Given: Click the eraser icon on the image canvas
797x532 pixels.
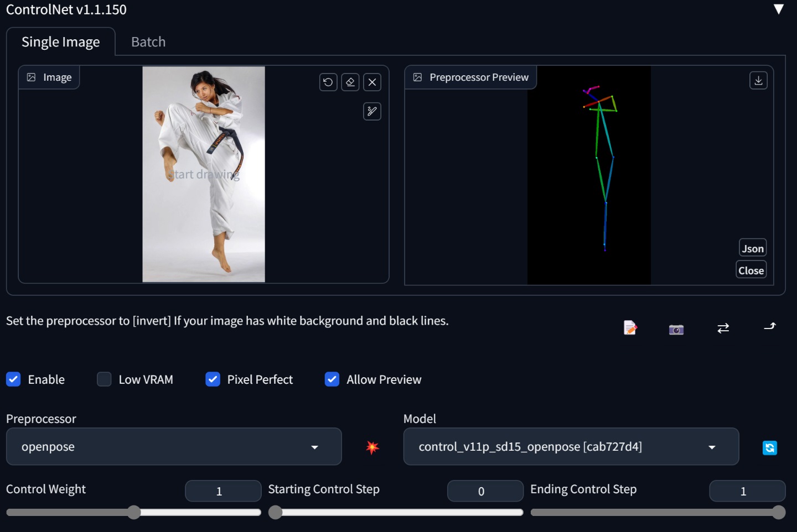Looking at the screenshot, I should pos(350,82).
